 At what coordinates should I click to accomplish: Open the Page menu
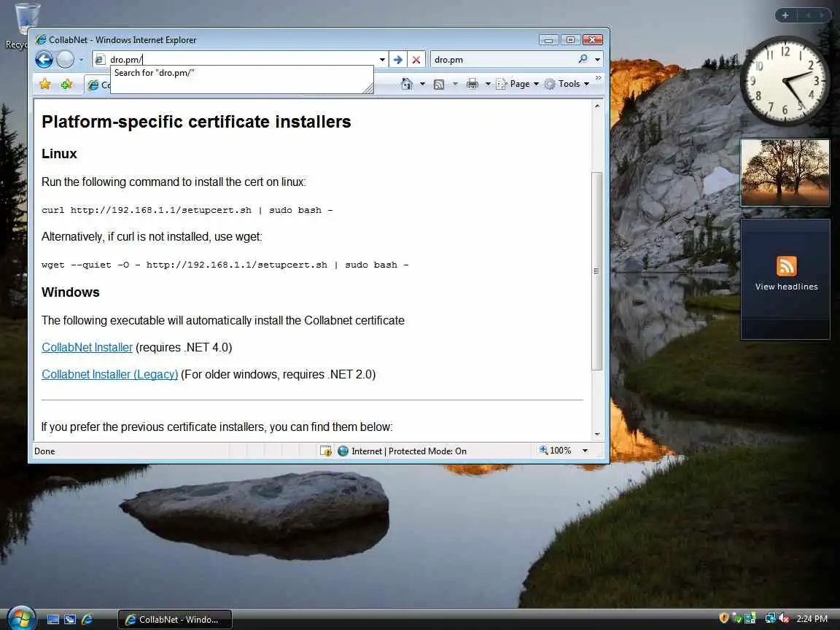tap(518, 84)
